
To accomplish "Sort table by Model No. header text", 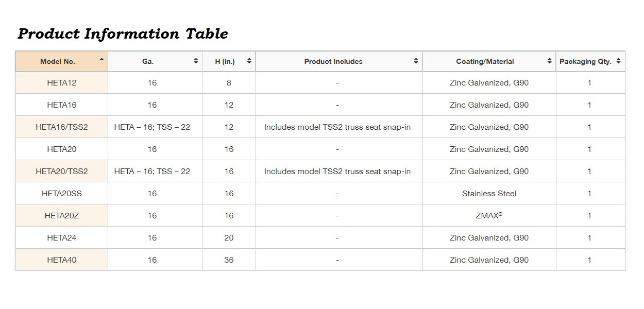I will point(58,61).
